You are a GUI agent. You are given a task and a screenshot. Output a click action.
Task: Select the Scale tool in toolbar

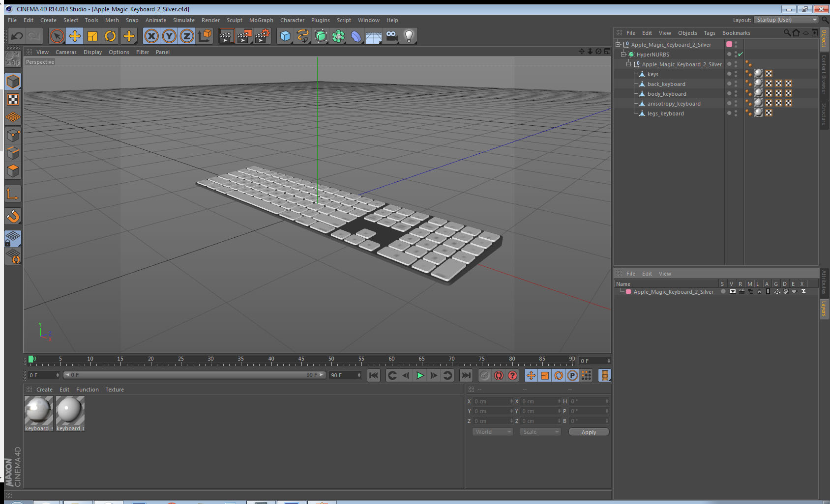tap(92, 36)
